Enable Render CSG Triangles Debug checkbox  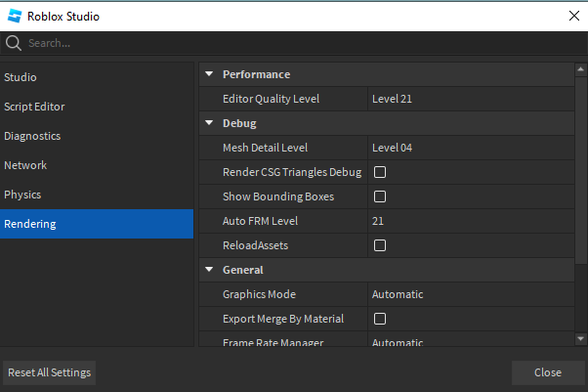coord(380,172)
